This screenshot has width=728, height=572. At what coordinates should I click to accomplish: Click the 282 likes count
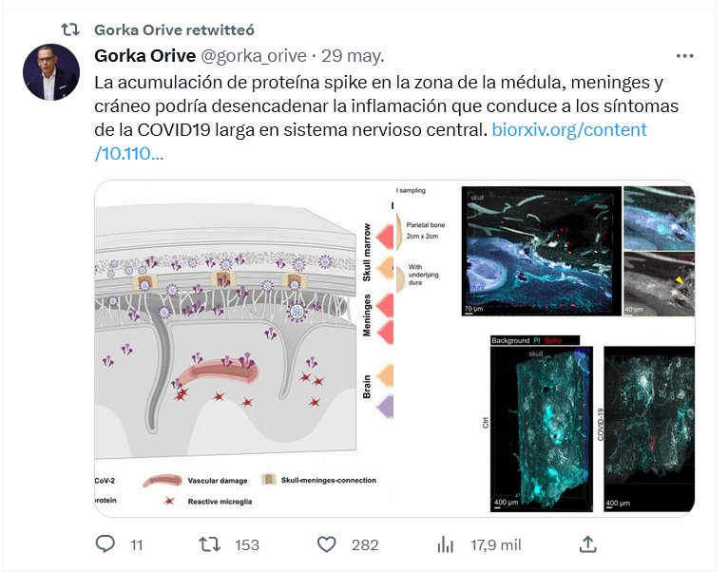point(365,544)
